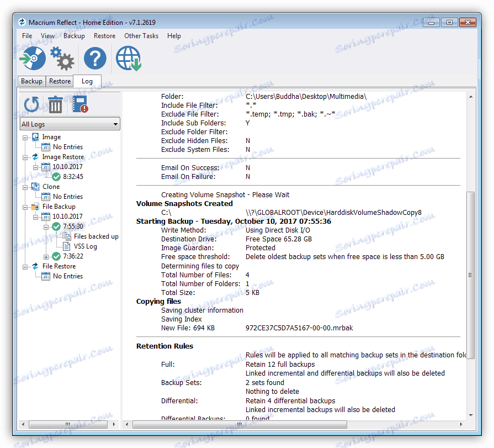Click the Clone category icon in tree
Image resolution: width=494 pixels, height=448 pixels.
tap(35, 187)
